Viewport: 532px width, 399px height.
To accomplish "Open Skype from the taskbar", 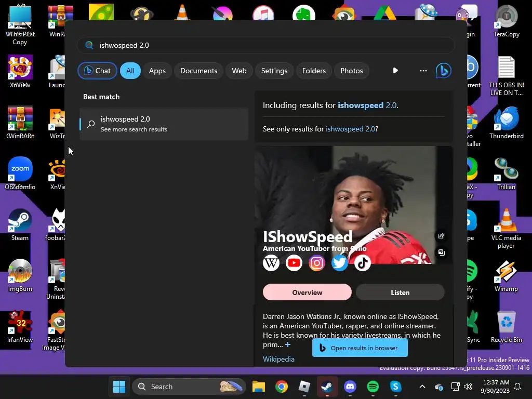I will tap(395, 387).
